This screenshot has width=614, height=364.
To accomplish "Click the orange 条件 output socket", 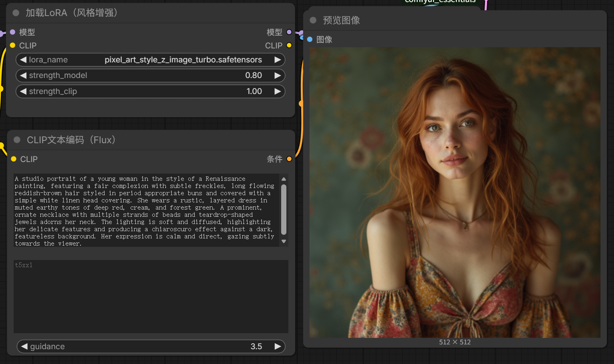I will click(289, 159).
